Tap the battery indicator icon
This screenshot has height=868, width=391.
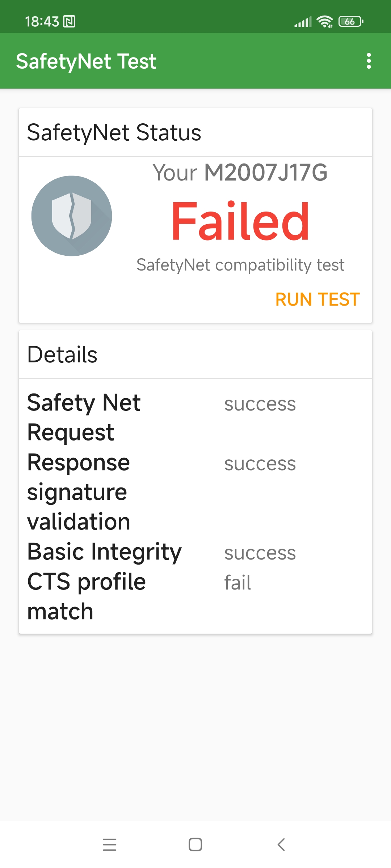(x=351, y=22)
